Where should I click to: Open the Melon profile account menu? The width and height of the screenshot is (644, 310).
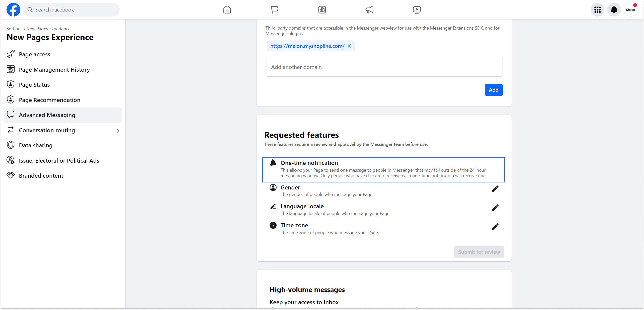[x=630, y=10]
